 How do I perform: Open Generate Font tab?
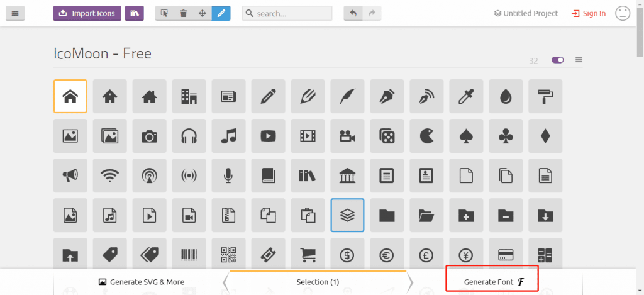[x=494, y=282]
